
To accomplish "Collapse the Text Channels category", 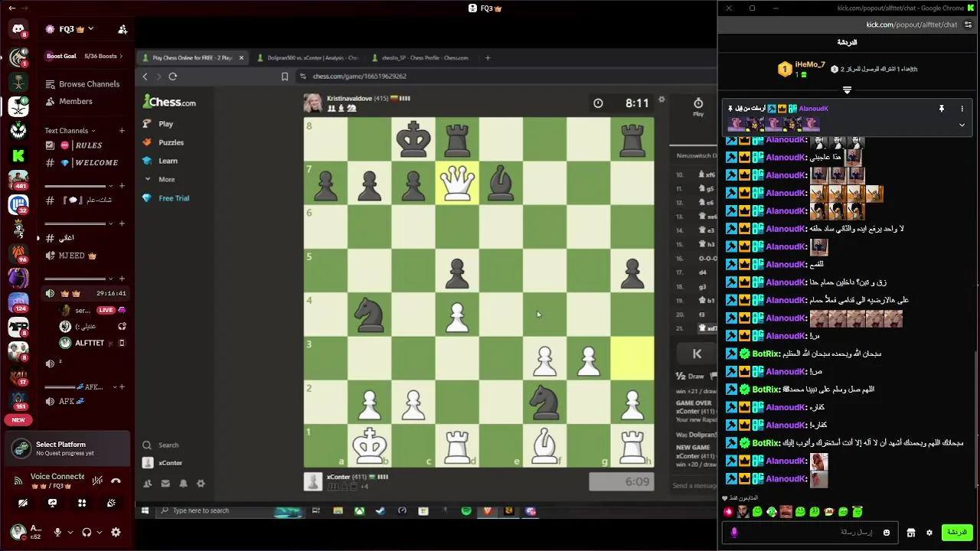I will click(x=70, y=131).
